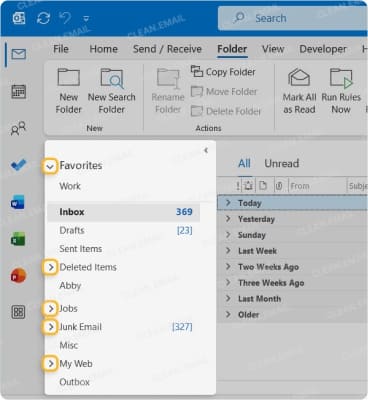The image size is (368, 400).
Task: Select the Work favorite folder
Action: pos(70,186)
